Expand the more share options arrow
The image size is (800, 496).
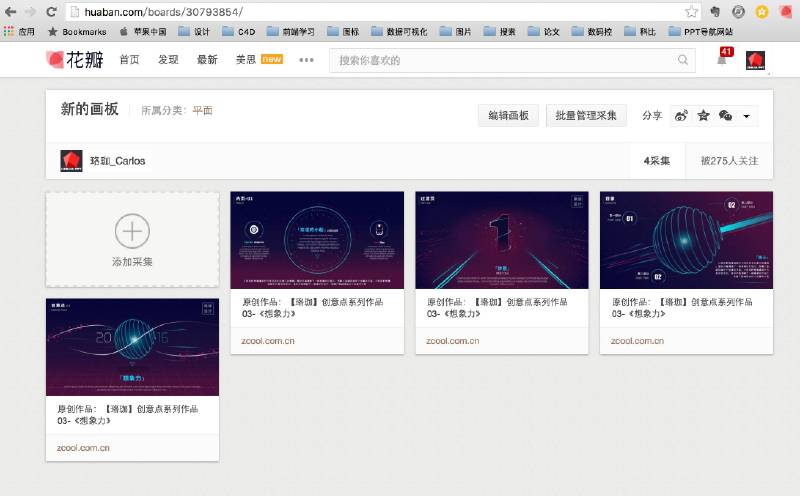pos(746,116)
